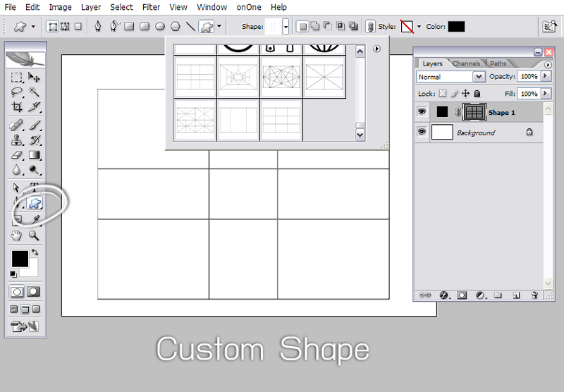
Task: Toggle Lock transparent pixels
Action: click(x=443, y=94)
